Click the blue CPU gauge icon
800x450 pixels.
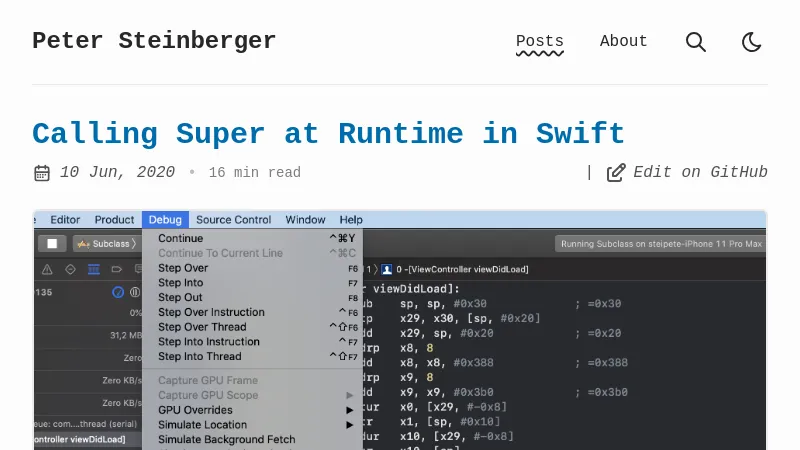pyautogui.click(x=118, y=292)
